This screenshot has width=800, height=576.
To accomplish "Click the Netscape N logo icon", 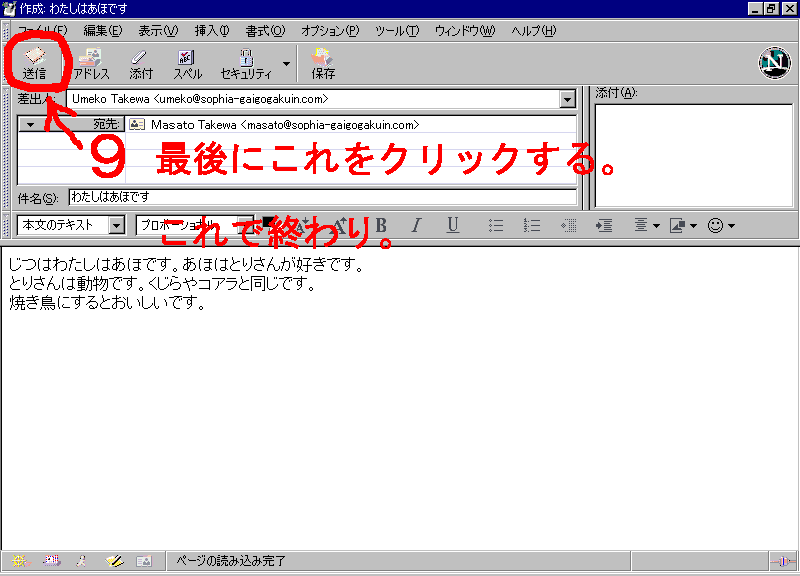I will coord(774,63).
